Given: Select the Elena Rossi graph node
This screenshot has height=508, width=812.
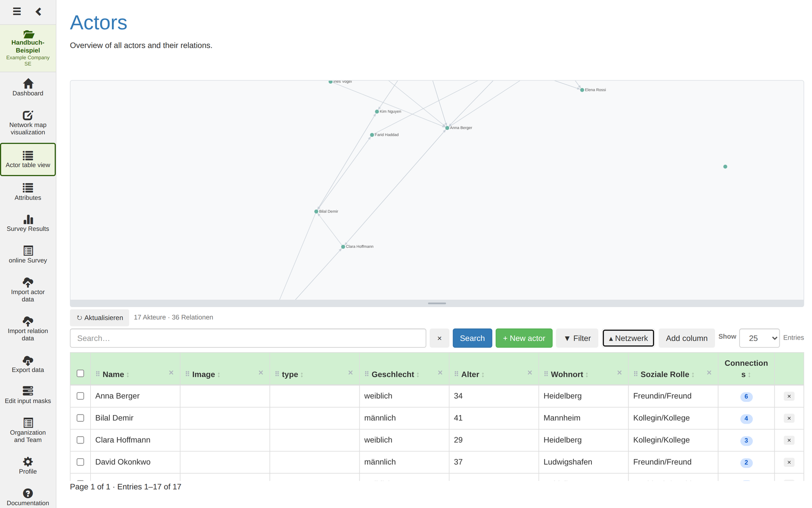Looking at the screenshot, I should click(582, 90).
